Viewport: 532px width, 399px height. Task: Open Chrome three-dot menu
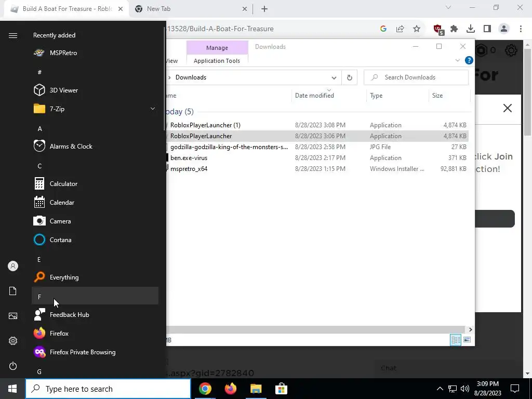[521, 29]
